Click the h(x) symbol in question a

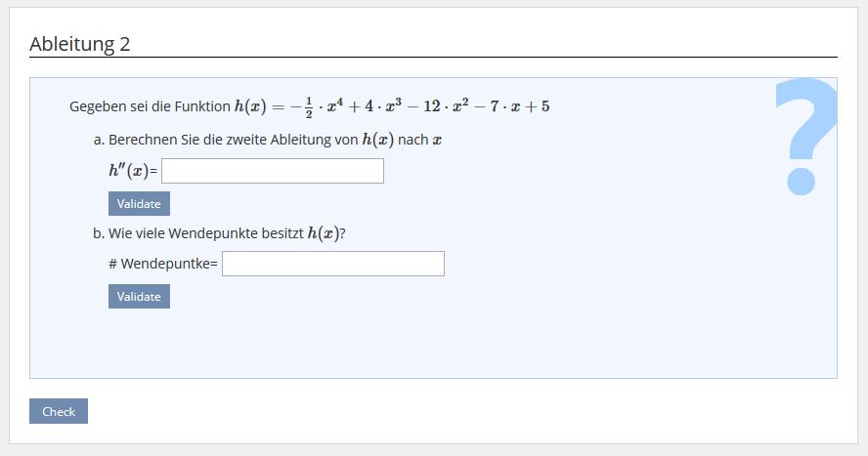[x=378, y=140]
